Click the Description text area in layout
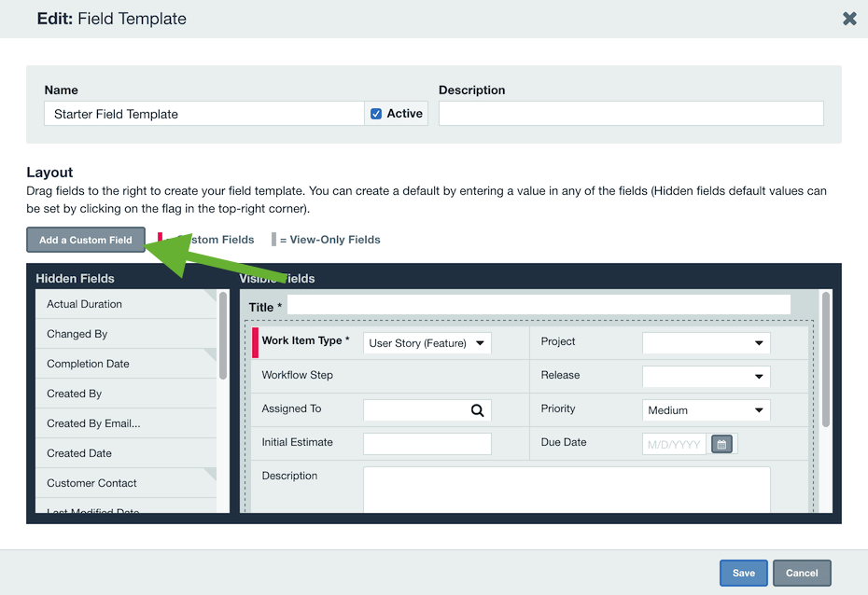The height and width of the screenshot is (595, 868). point(567,490)
